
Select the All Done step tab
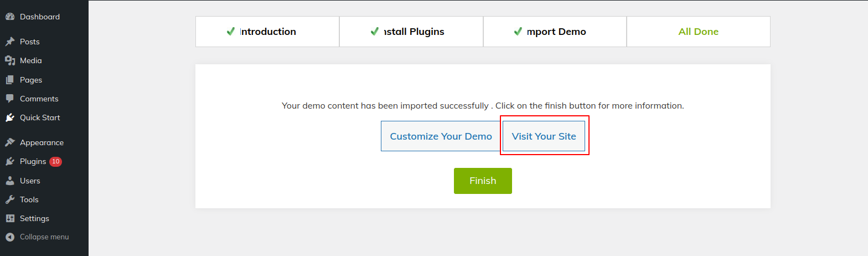[698, 32]
